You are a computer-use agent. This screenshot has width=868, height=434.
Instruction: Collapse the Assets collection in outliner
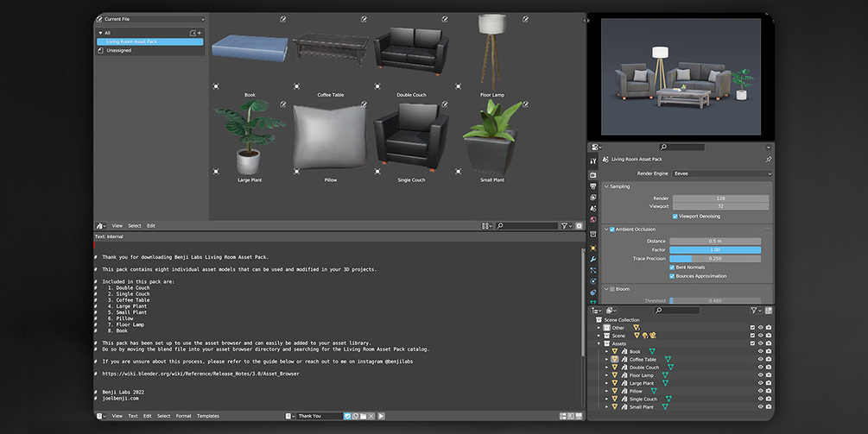click(x=599, y=344)
